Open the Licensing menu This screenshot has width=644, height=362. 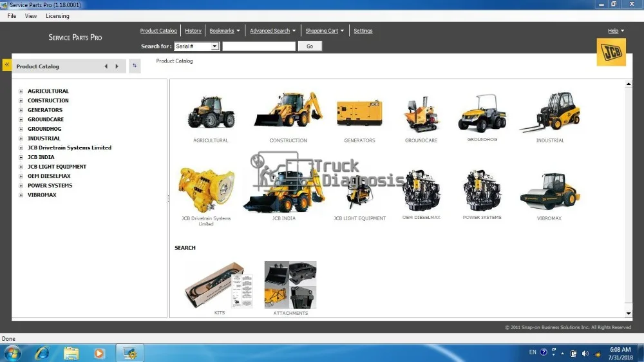click(57, 16)
